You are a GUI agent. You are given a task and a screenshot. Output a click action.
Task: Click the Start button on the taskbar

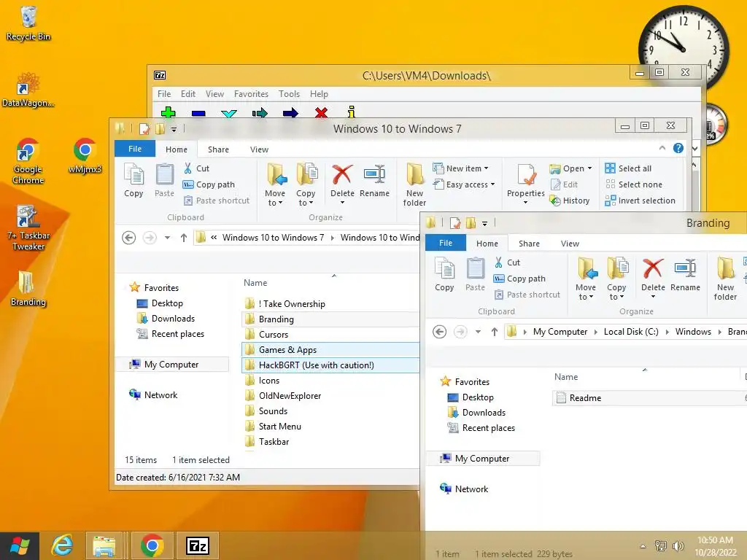[19, 545]
